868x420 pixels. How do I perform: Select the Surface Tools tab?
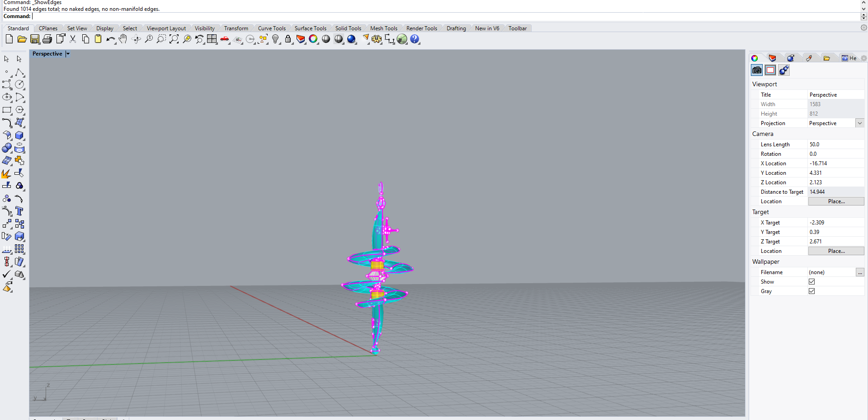pyautogui.click(x=311, y=28)
